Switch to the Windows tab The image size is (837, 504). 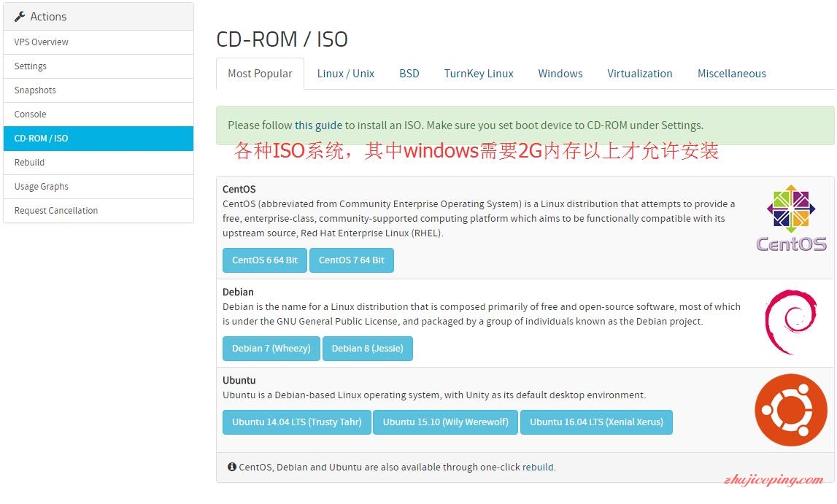[560, 74]
